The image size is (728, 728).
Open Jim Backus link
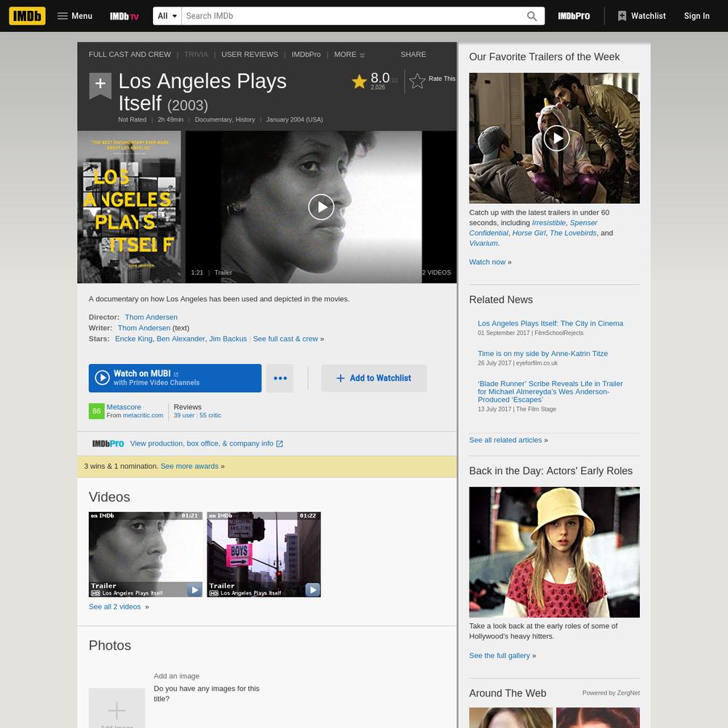(228, 339)
